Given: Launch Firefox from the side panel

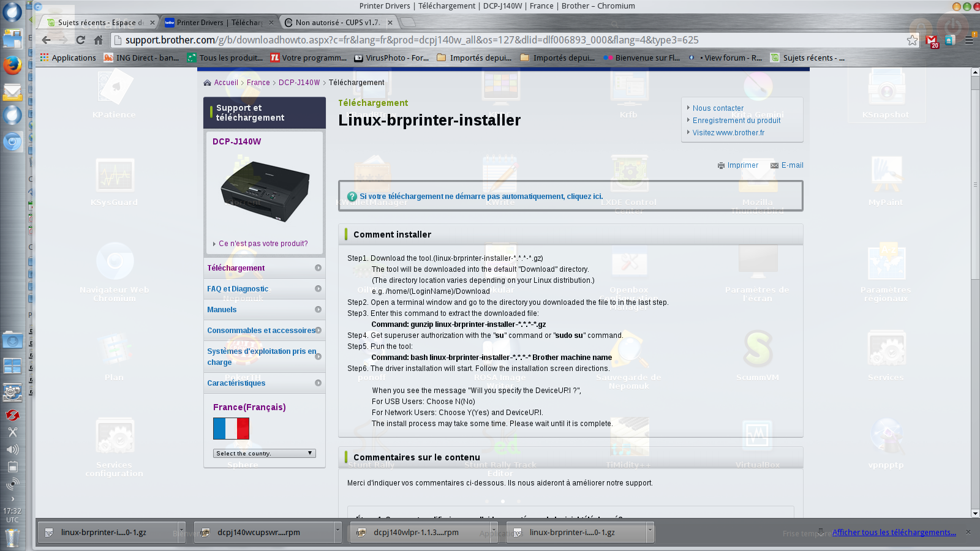Looking at the screenshot, I should click(12, 65).
